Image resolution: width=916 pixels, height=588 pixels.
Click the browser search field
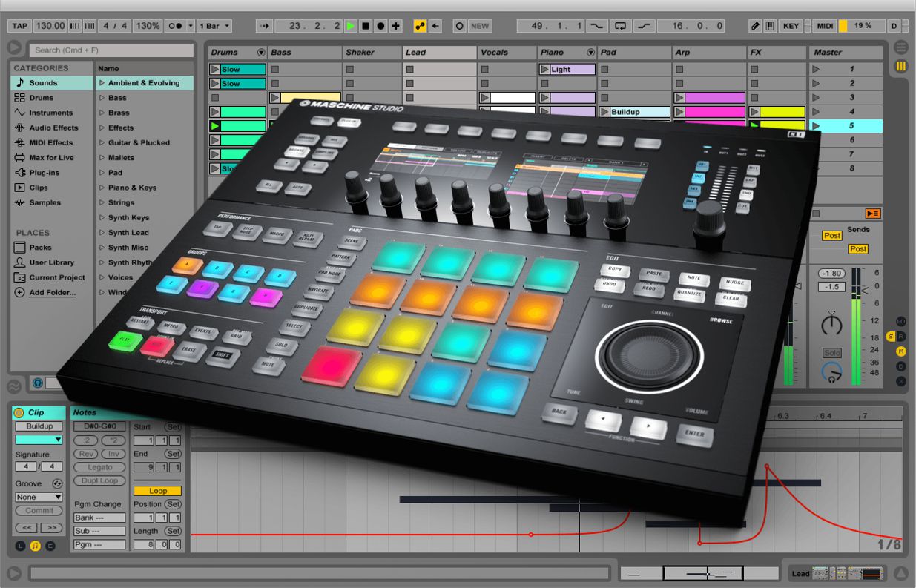111,50
